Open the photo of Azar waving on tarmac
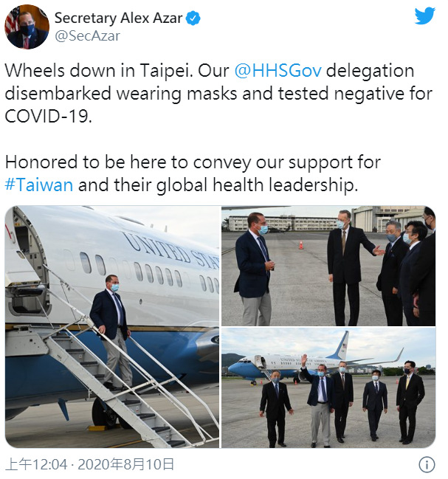Viewport: 448px width, 479px height. [x=328, y=388]
